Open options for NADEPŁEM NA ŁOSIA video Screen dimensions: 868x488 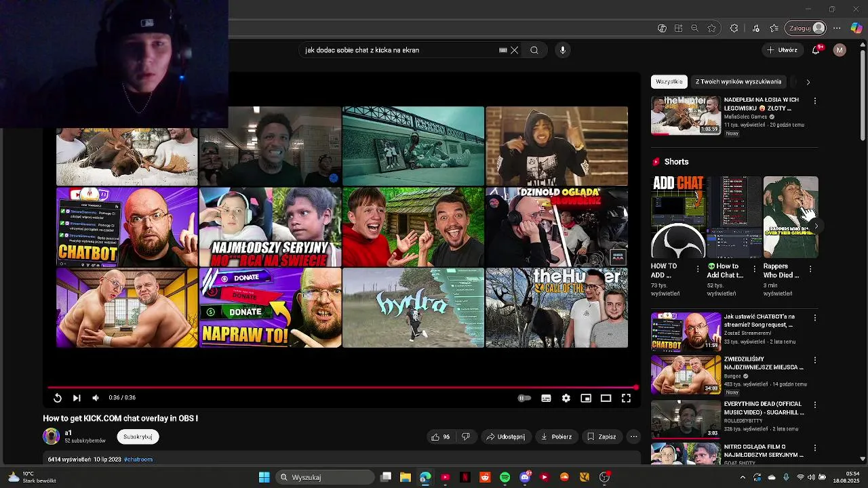tap(815, 101)
